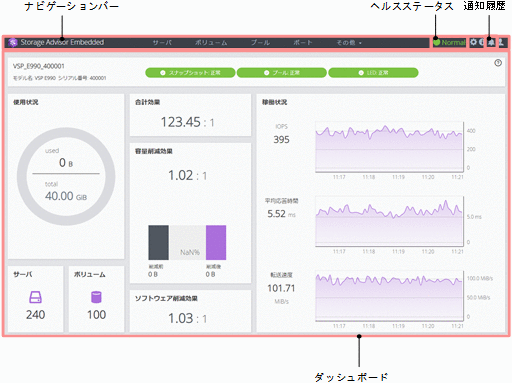The image size is (512, 383).
Task: Click the software reduction ratio 1.03
Action: 181,318
